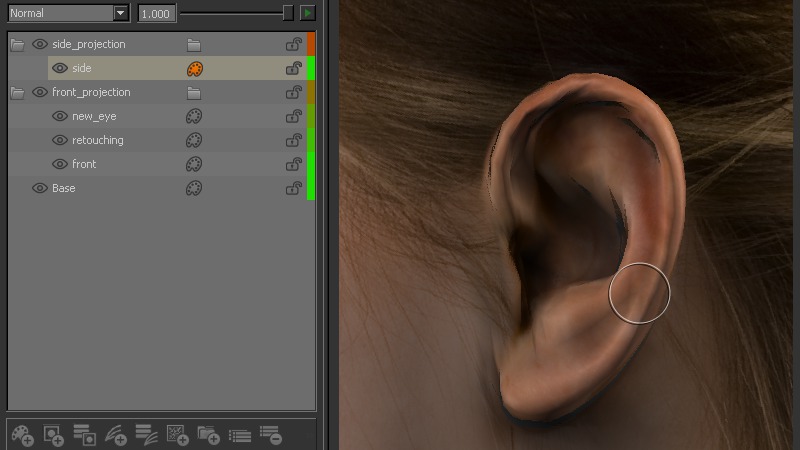Hide the side_projection group

pos(39,44)
